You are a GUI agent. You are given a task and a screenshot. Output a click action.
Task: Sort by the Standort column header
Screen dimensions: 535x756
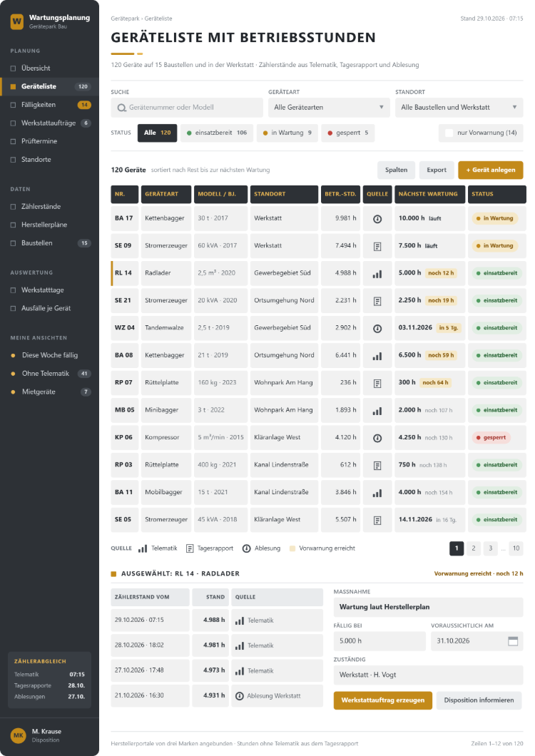click(284, 194)
